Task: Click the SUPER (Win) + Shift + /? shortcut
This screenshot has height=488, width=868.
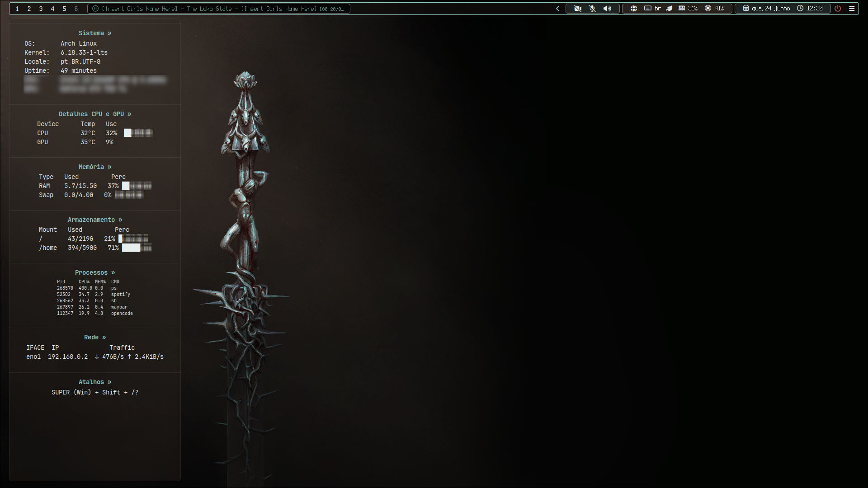Action: pos(95,392)
